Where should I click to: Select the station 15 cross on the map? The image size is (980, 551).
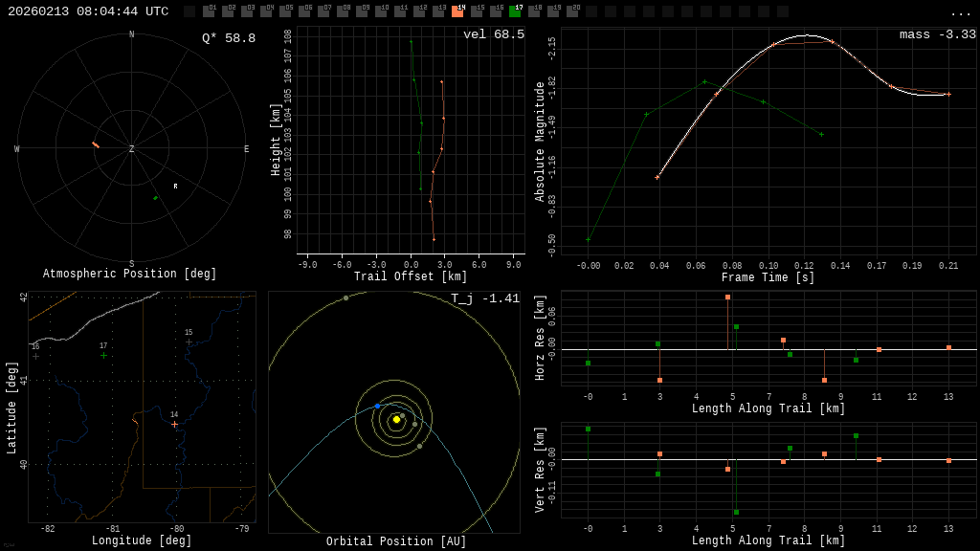point(189,342)
